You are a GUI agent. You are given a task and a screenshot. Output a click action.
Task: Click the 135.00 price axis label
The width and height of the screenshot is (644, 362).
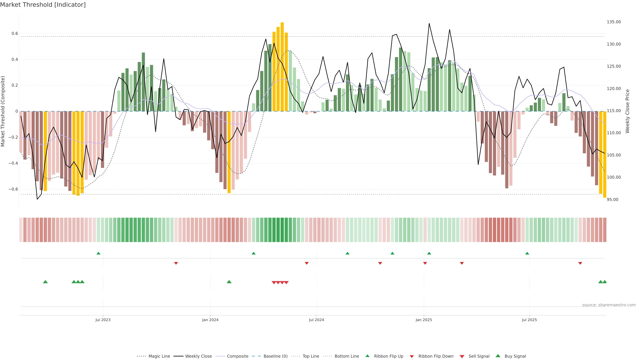(614, 22)
